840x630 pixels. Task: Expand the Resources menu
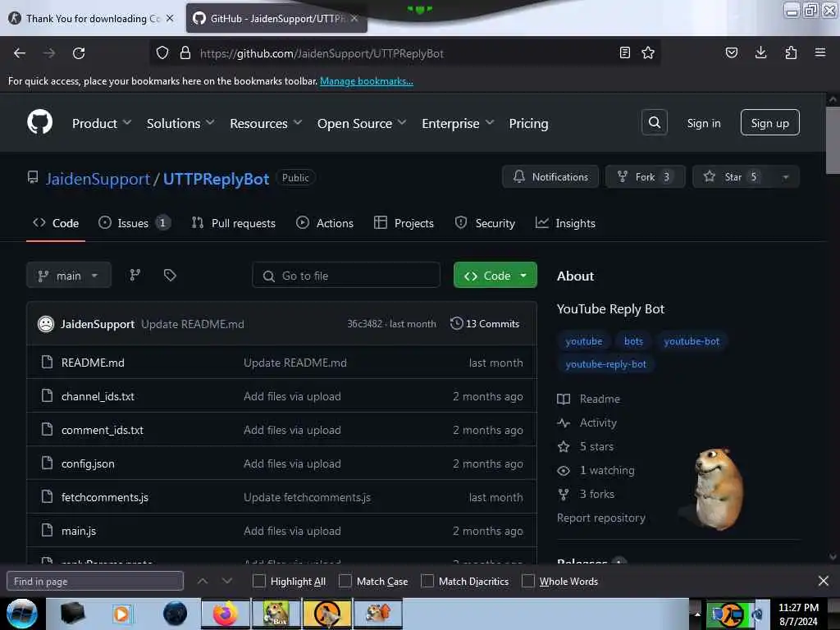click(266, 123)
